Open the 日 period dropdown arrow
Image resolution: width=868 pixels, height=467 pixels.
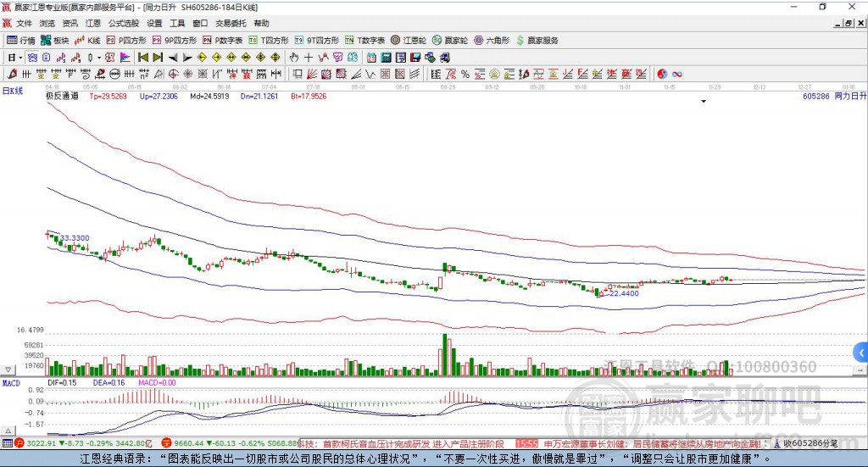(20, 58)
